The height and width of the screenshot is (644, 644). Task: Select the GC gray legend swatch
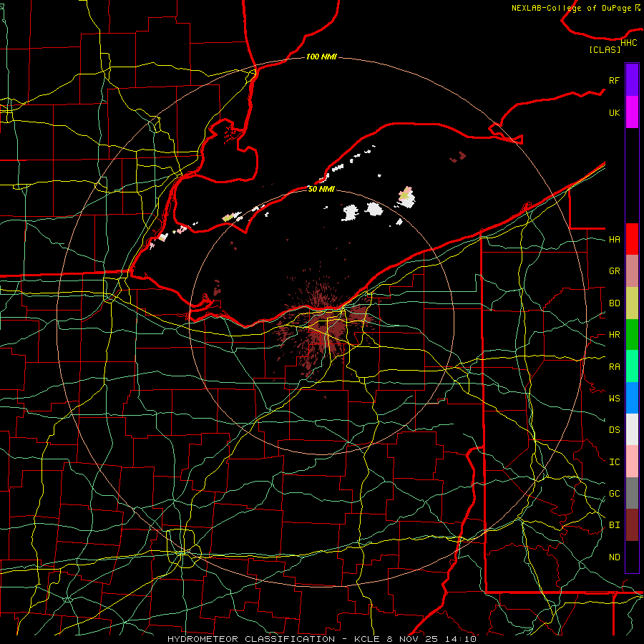[632, 493]
